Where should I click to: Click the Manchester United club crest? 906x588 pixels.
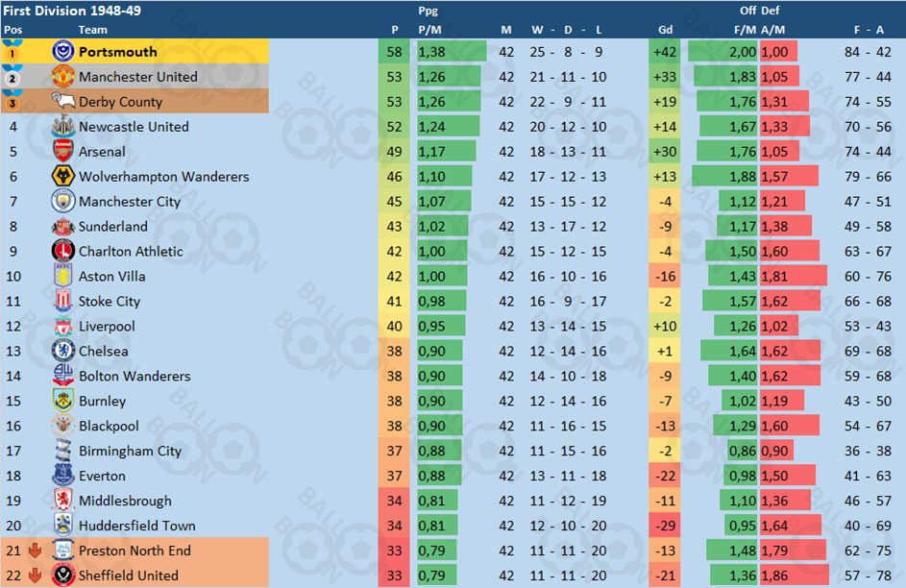point(63,76)
